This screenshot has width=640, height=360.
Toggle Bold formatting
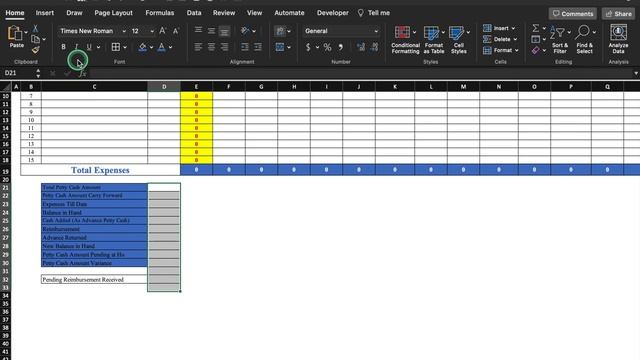pyautogui.click(x=63, y=47)
